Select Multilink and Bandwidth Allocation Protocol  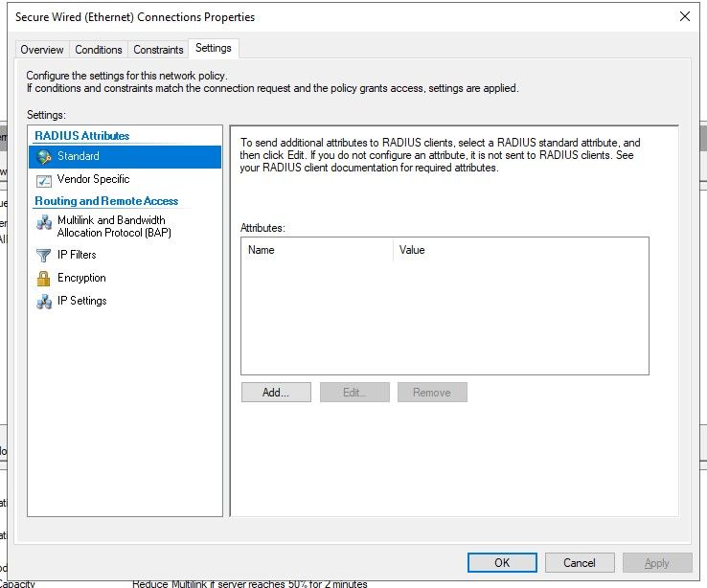point(113,226)
